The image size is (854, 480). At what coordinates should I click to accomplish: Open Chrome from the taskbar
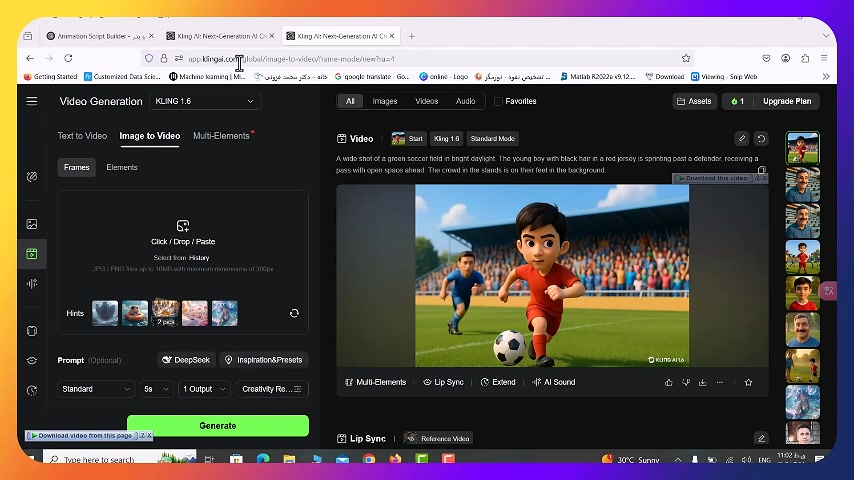[369, 459]
